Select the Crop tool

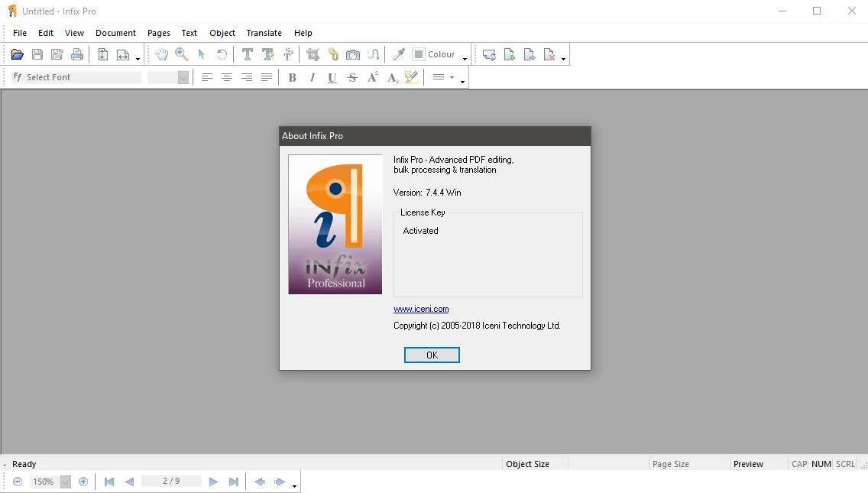[x=313, y=54]
